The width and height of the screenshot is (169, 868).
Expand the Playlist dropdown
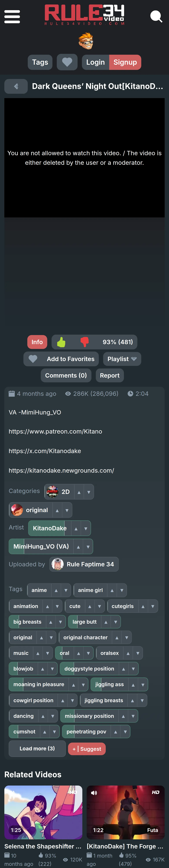122,359
